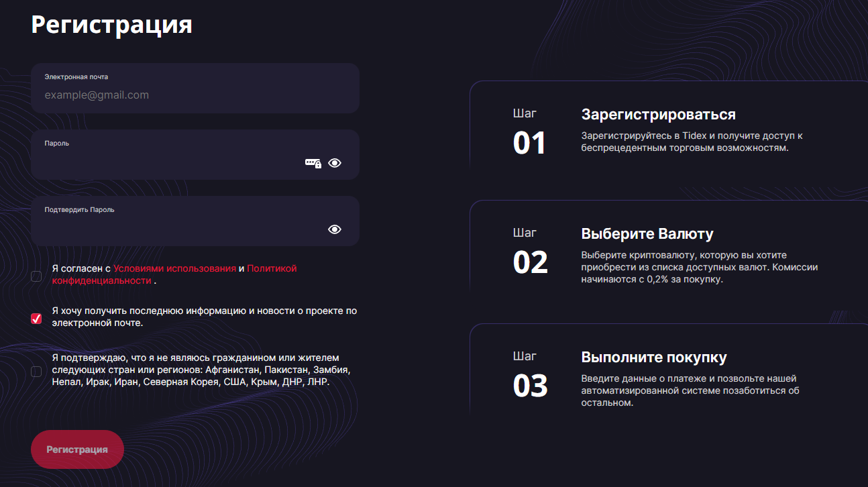Check the citizenship confirmation checkbox

tap(36, 371)
